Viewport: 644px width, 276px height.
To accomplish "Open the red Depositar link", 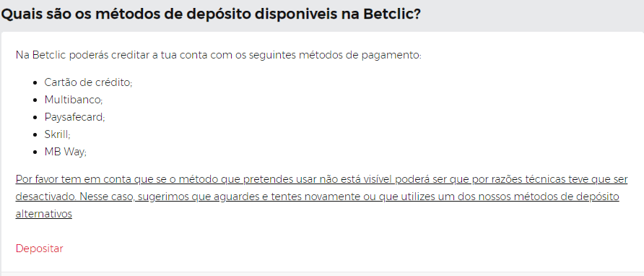I will click(x=40, y=249).
